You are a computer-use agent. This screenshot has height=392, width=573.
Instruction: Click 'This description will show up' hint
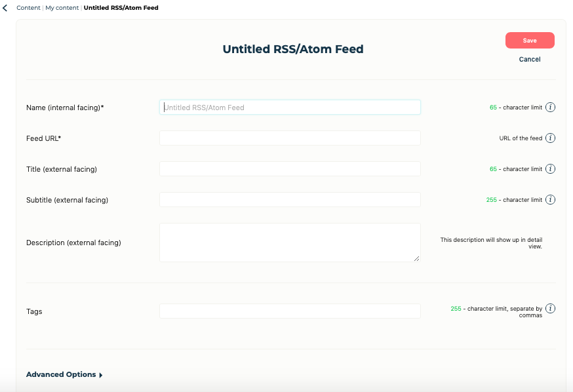[491, 243]
